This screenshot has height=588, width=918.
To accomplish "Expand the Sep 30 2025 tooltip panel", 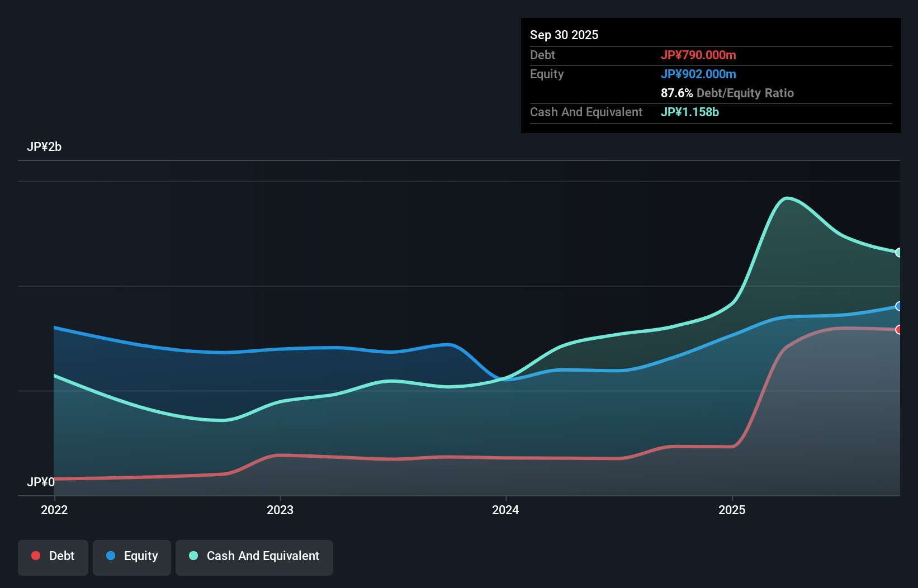I will click(564, 35).
